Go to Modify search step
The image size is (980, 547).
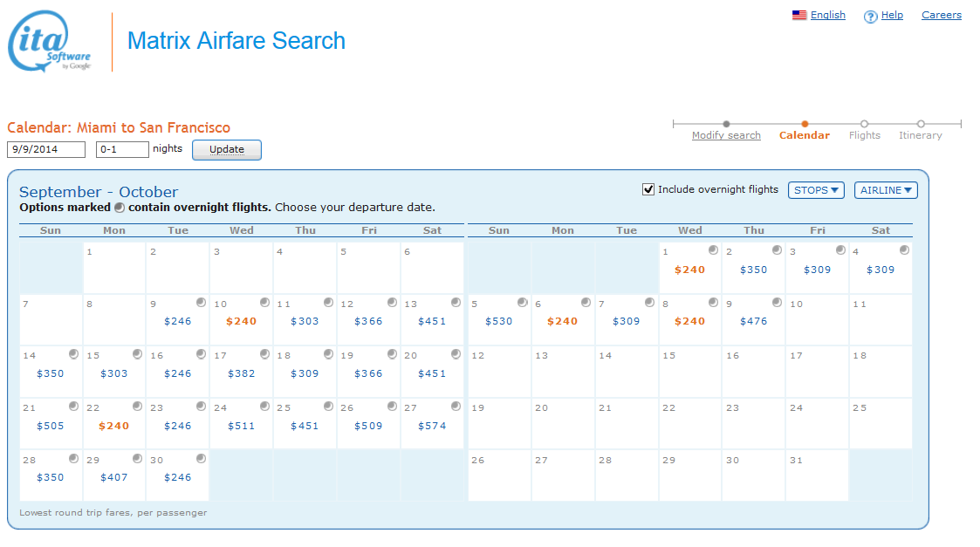(726, 135)
